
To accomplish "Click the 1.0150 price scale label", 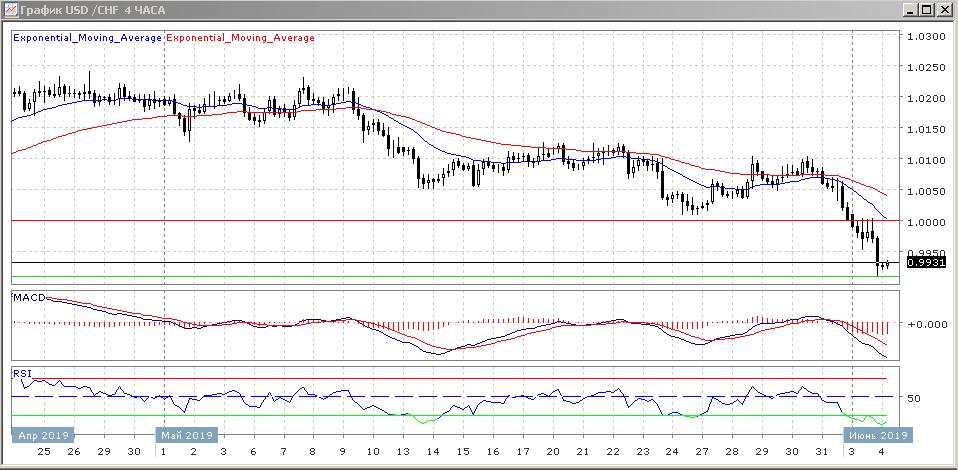I will [925, 129].
